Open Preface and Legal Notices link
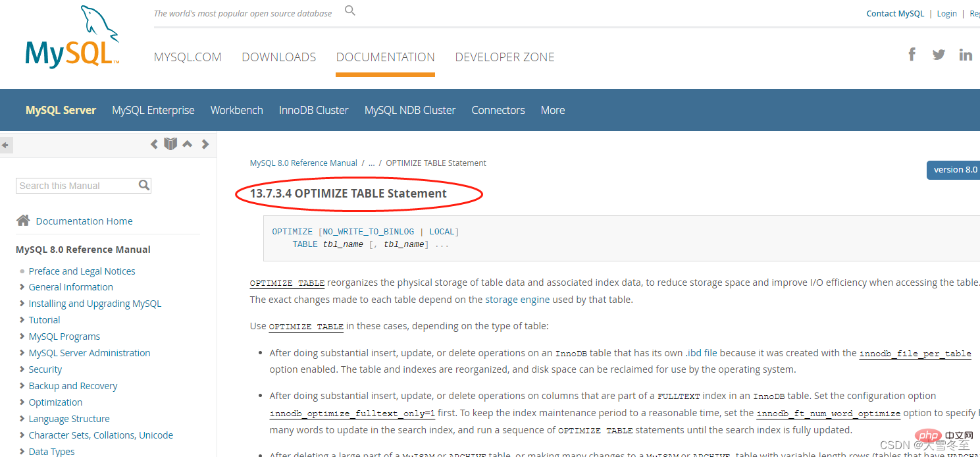Viewport: 980px width, 457px height. click(x=82, y=271)
